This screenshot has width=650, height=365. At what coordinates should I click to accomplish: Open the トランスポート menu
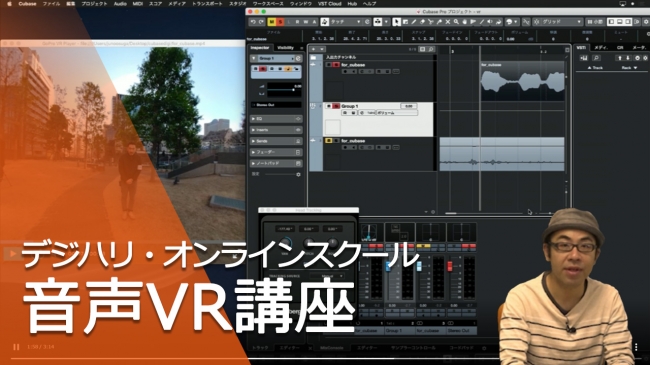click(206, 4)
